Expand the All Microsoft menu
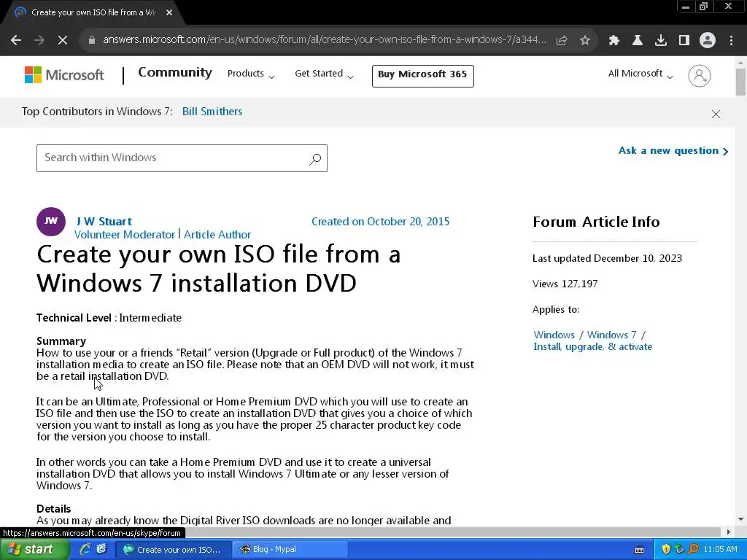The height and width of the screenshot is (560, 747). (x=640, y=74)
